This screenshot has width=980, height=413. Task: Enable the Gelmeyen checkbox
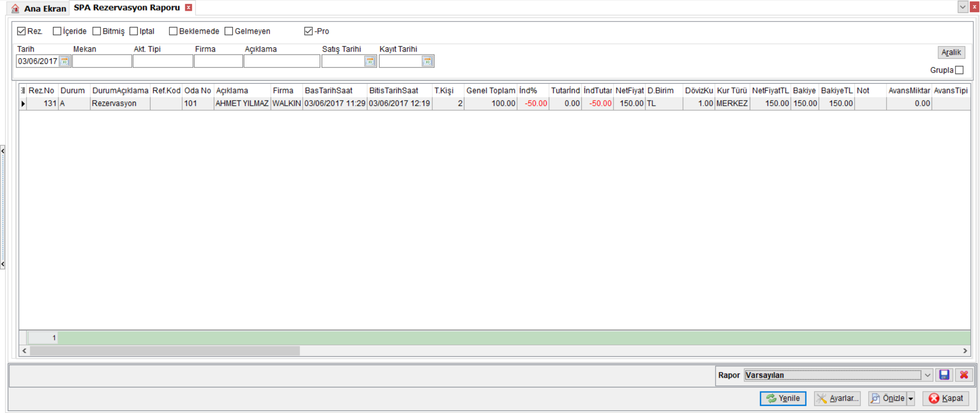pyautogui.click(x=229, y=31)
